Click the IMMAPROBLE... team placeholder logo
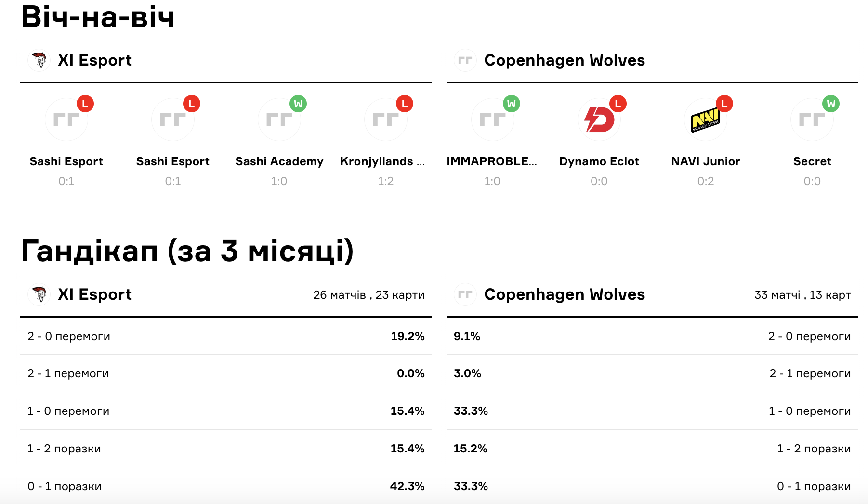868x504 pixels. pyautogui.click(x=492, y=119)
